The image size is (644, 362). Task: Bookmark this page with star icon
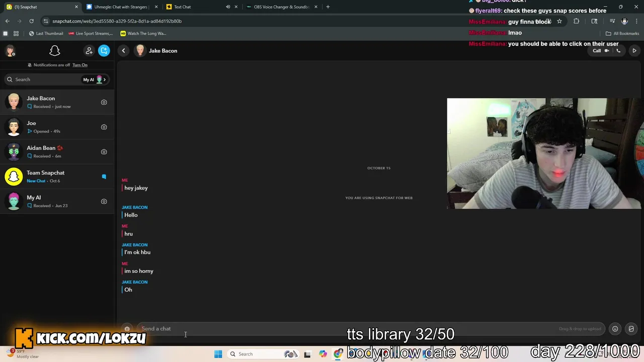click(x=559, y=21)
